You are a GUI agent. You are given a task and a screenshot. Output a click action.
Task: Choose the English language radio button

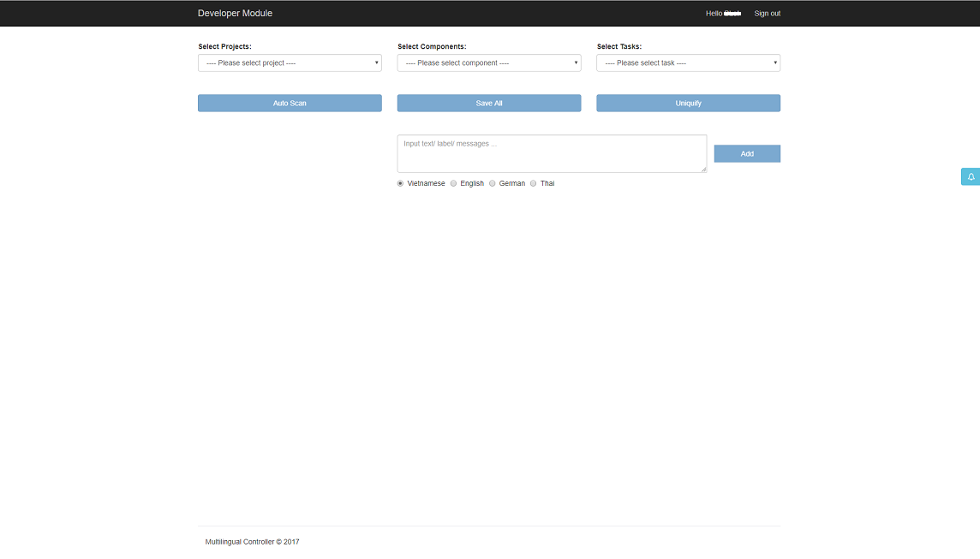(x=453, y=184)
